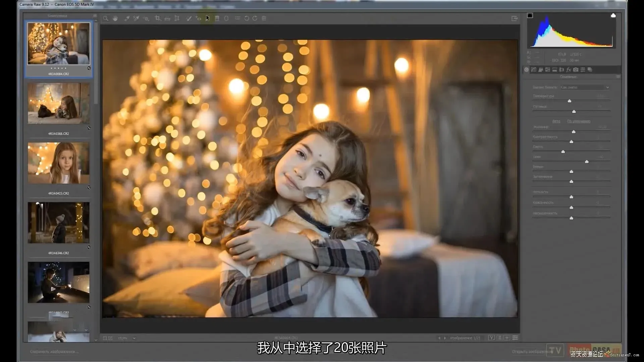The width and height of the screenshot is (644, 362).
Task: Expand the zoom level dropdown
Action: pos(134,338)
